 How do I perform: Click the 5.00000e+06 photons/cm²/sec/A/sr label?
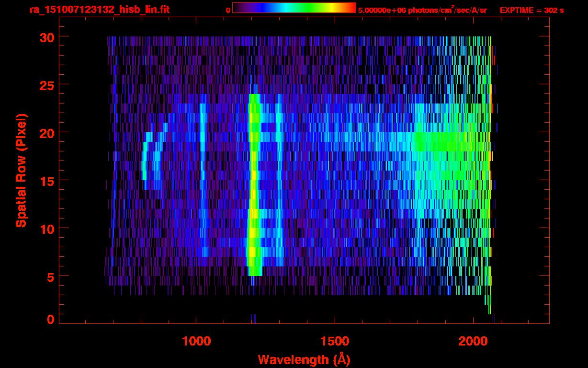[422, 10]
